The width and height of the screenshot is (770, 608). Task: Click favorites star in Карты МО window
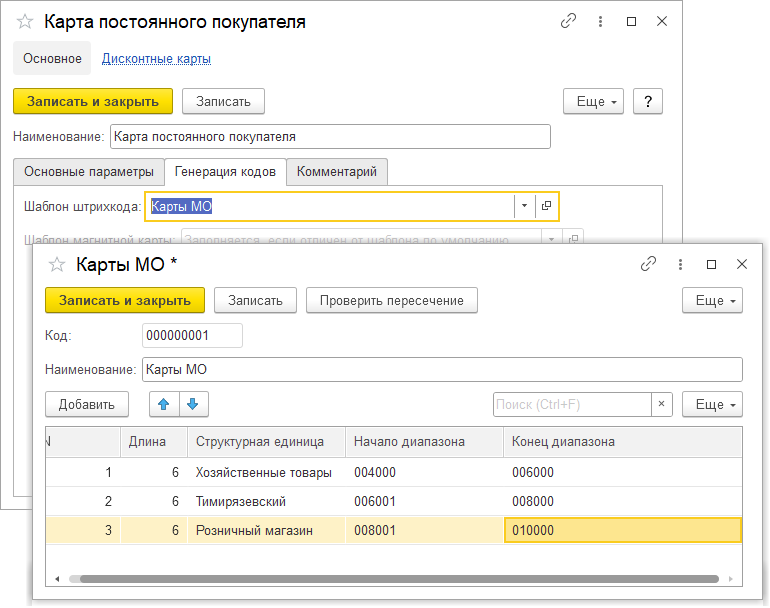tap(57, 265)
